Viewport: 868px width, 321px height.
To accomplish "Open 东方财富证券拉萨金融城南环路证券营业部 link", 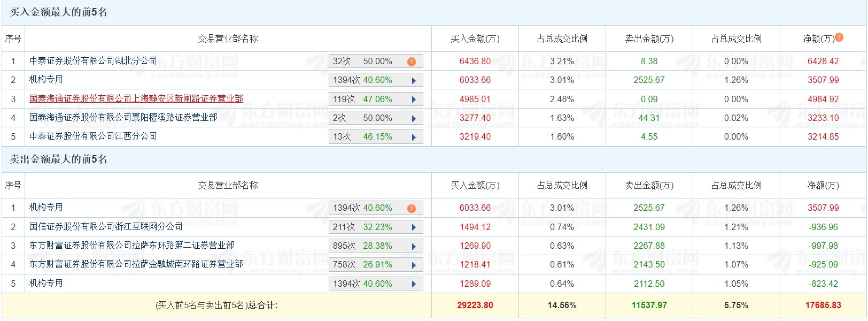I will (136, 264).
